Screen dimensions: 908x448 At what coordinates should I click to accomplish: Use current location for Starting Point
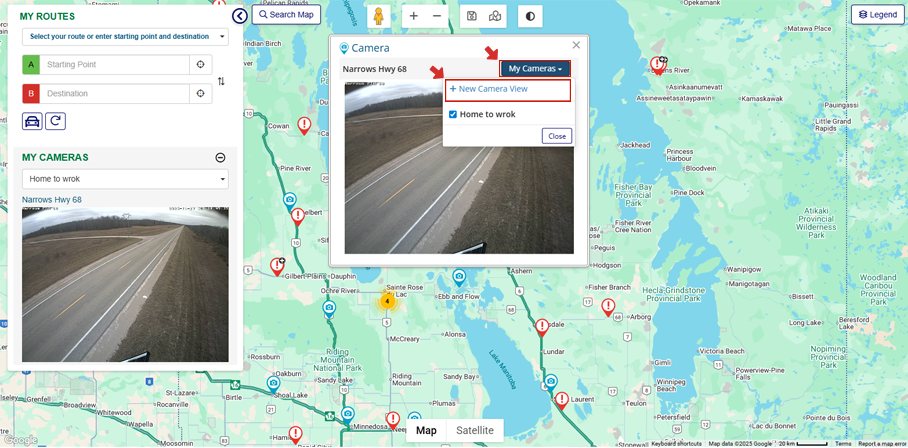pos(200,64)
